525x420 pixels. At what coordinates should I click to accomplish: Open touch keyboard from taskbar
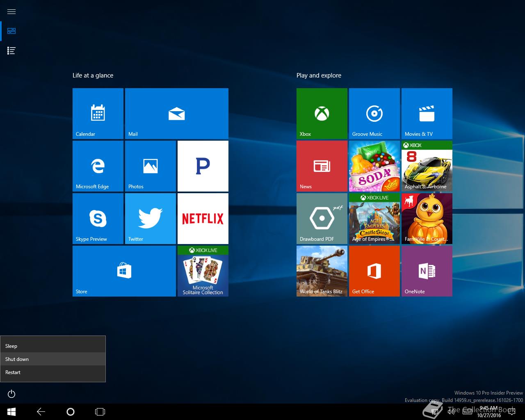(467, 411)
